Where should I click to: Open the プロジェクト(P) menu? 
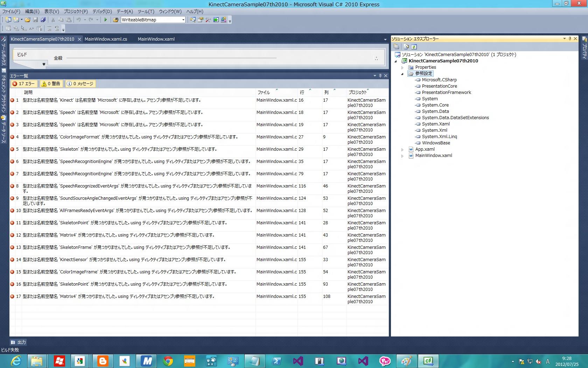(76, 12)
